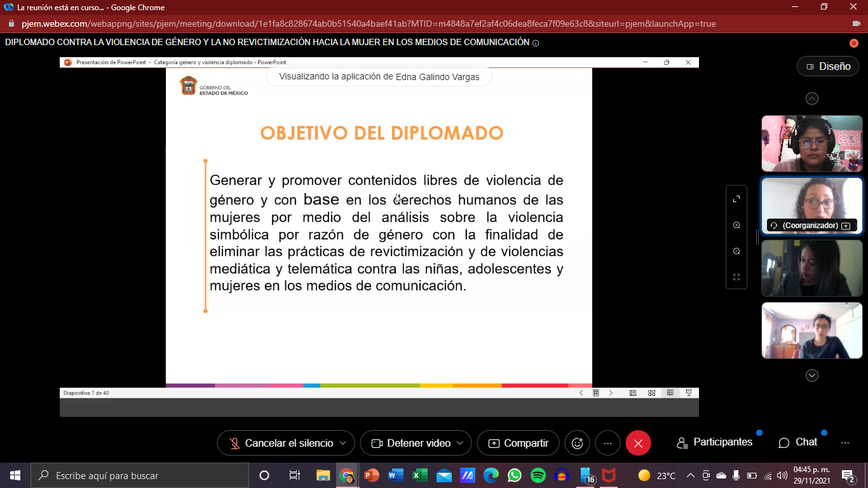Click Diapositiva 7 de 40 status text

click(86, 393)
